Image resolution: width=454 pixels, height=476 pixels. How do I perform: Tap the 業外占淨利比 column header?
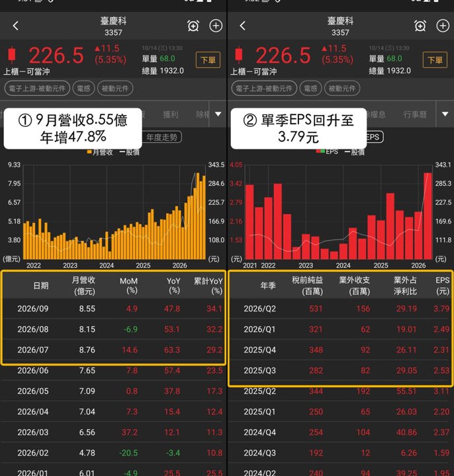point(405,286)
